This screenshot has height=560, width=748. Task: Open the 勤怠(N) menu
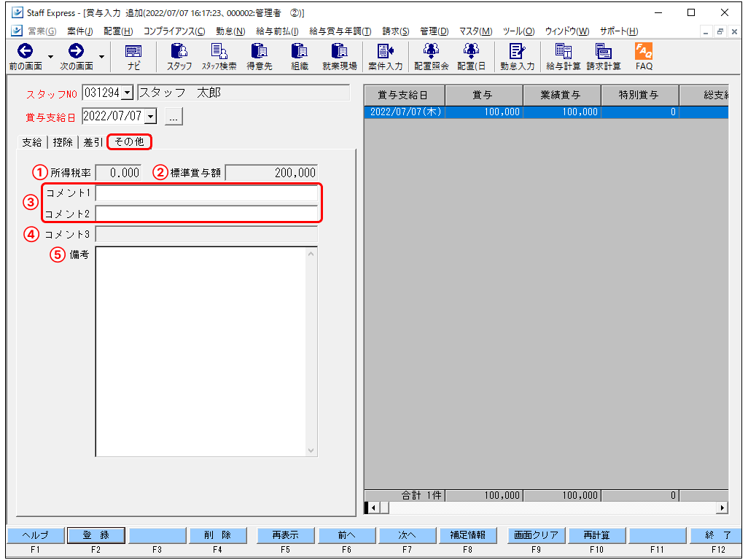[230, 31]
